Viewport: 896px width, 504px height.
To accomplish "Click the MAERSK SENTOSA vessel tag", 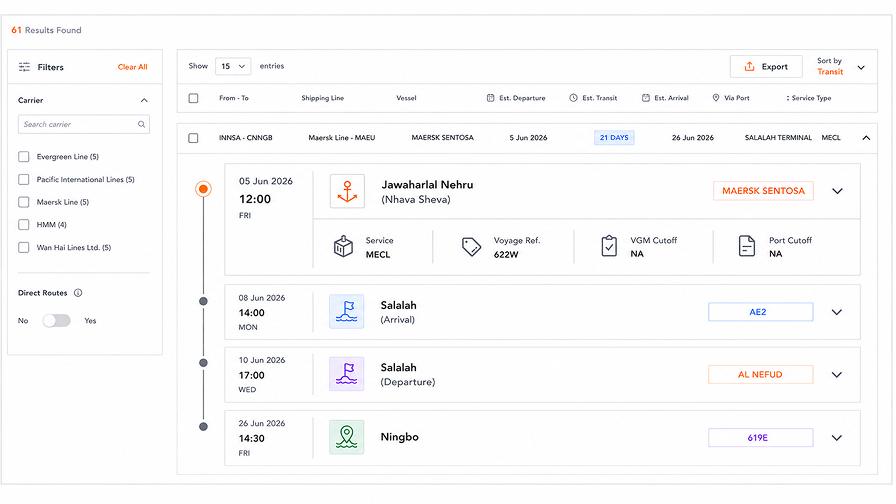I will 763,191.
